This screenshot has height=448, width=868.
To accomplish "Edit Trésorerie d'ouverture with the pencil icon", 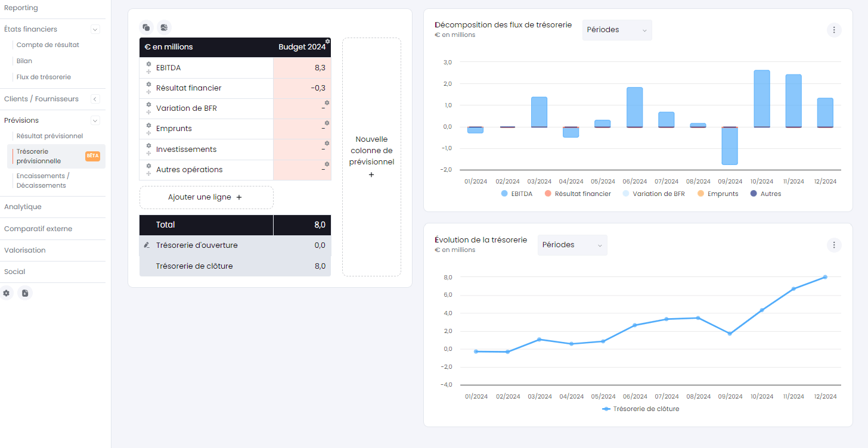I will pyautogui.click(x=147, y=245).
